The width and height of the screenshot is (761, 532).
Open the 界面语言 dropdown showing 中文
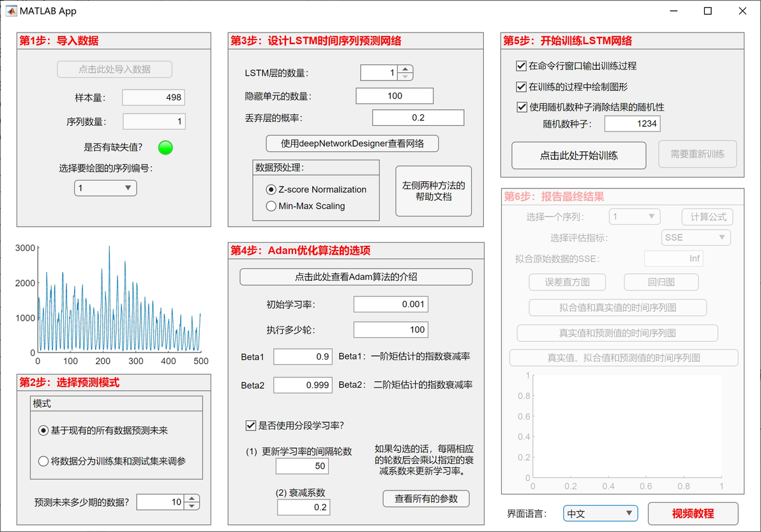[600, 513]
